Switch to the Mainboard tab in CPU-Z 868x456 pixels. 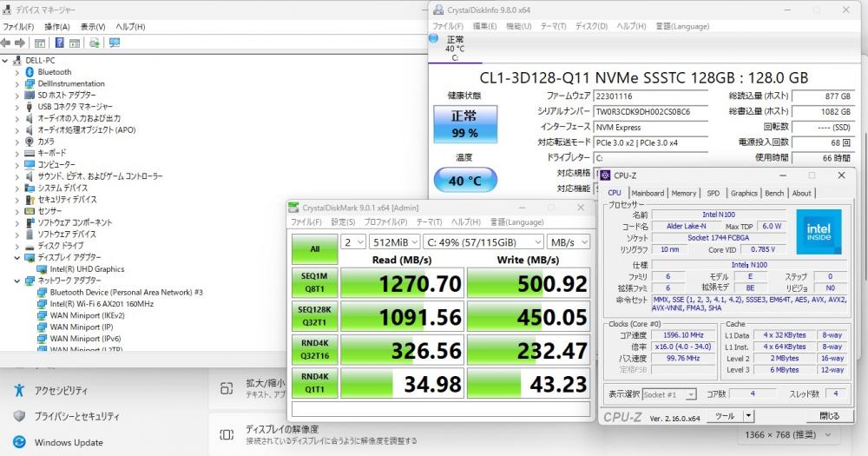tap(648, 193)
